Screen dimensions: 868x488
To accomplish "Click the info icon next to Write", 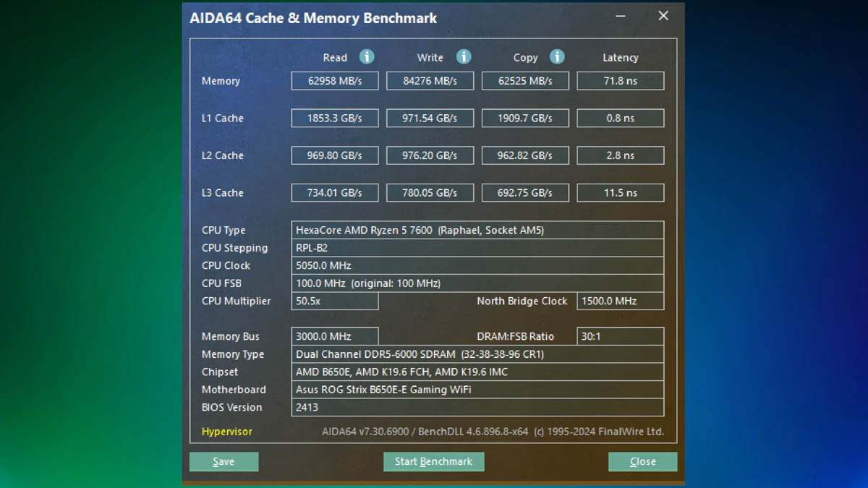I will tap(464, 56).
